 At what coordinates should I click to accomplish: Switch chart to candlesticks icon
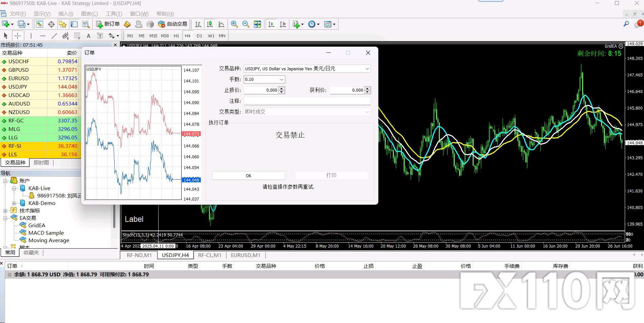coord(210,24)
